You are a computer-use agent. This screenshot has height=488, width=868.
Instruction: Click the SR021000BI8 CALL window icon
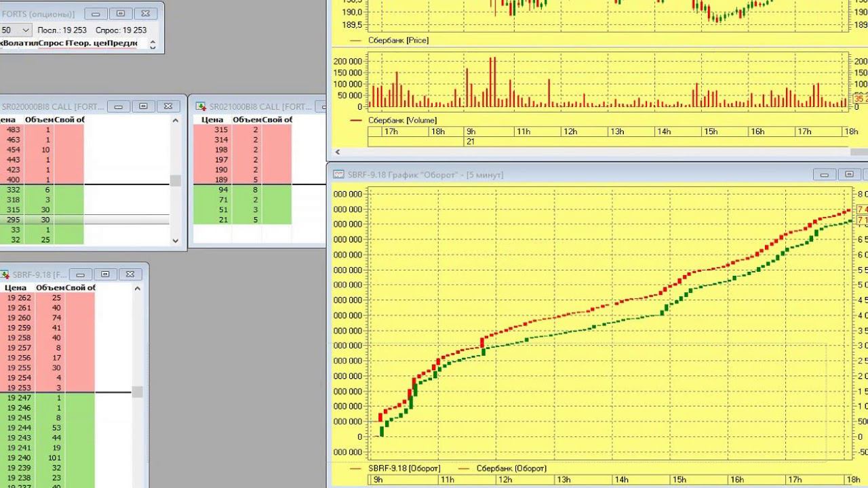click(201, 106)
